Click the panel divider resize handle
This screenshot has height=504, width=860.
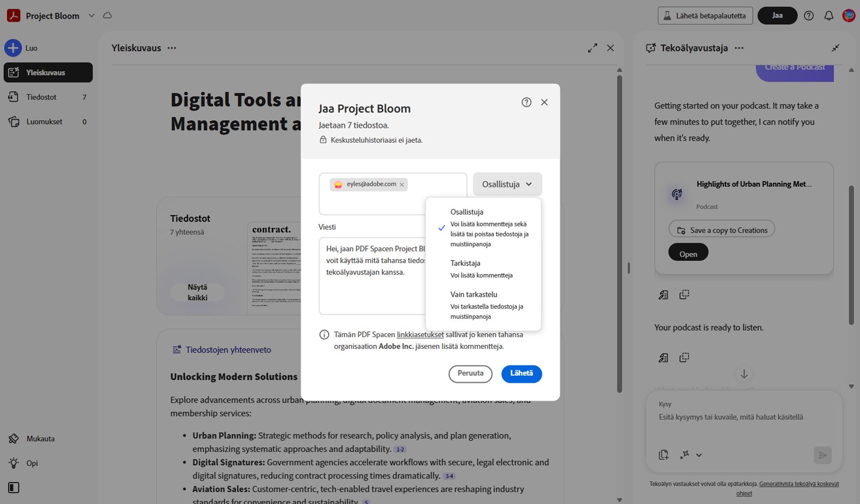tap(629, 268)
